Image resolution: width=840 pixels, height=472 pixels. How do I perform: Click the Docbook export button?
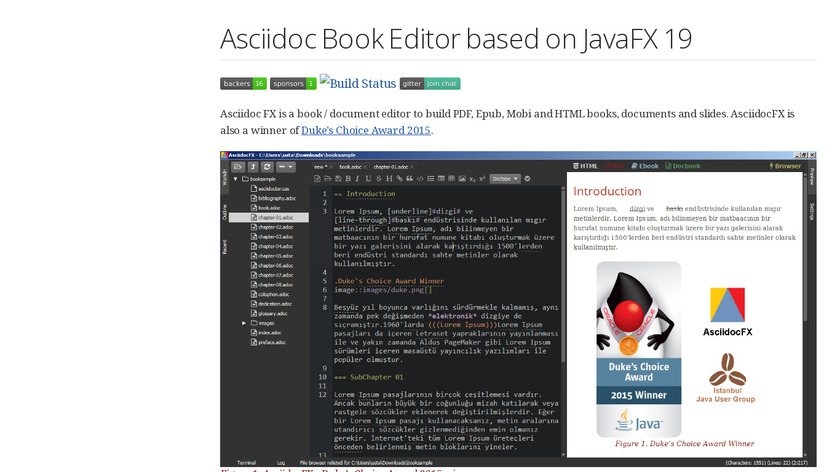pyautogui.click(x=683, y=166)
